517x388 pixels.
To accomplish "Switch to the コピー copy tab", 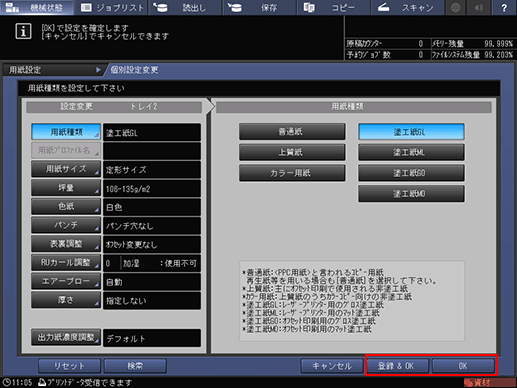I will (x=333, y=7).
